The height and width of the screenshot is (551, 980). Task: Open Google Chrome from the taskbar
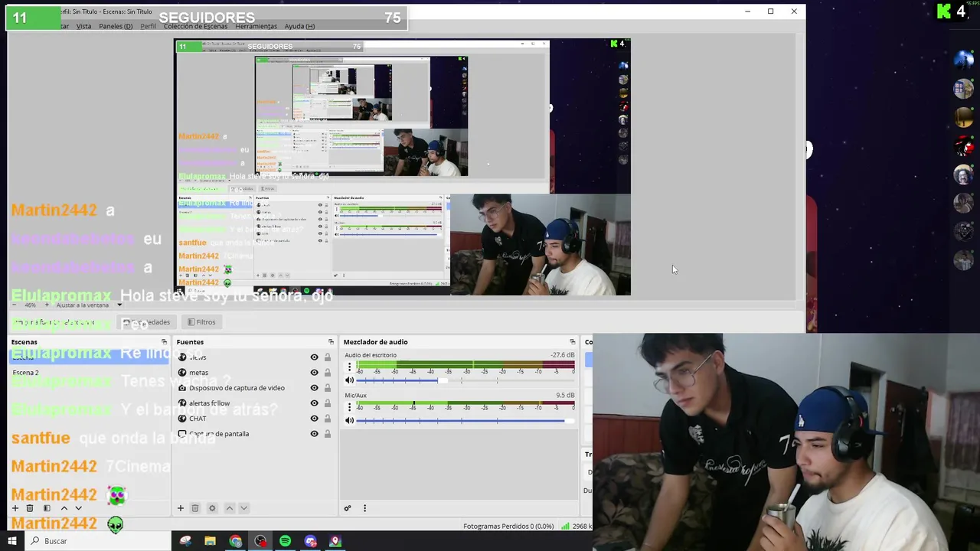(x=235, y=541)
